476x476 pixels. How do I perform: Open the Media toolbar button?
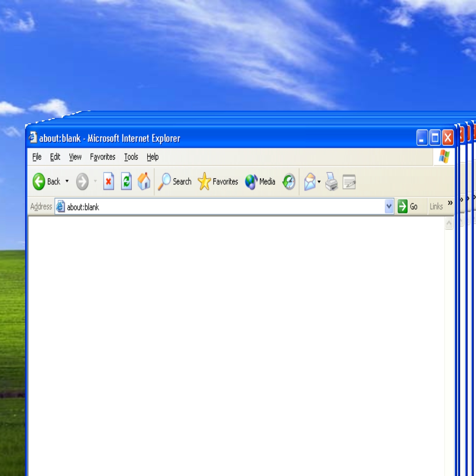pyautogui.click(x=260, y=182)
